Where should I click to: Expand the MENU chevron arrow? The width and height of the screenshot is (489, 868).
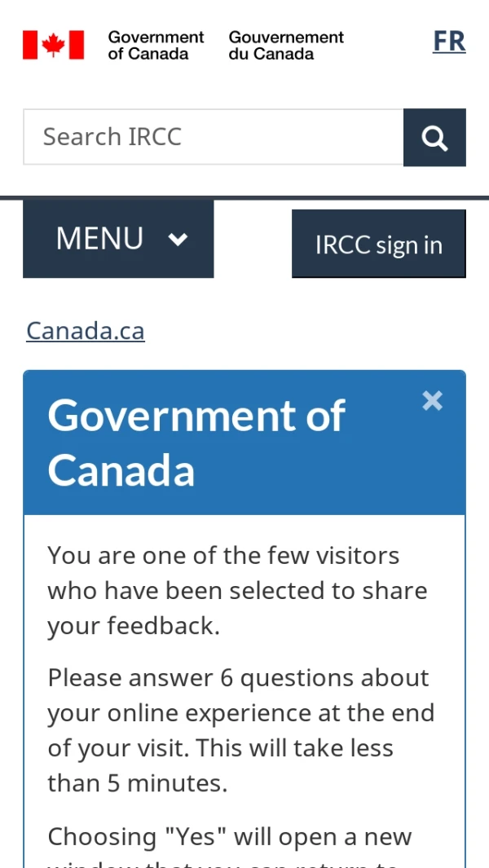point(178,239)
